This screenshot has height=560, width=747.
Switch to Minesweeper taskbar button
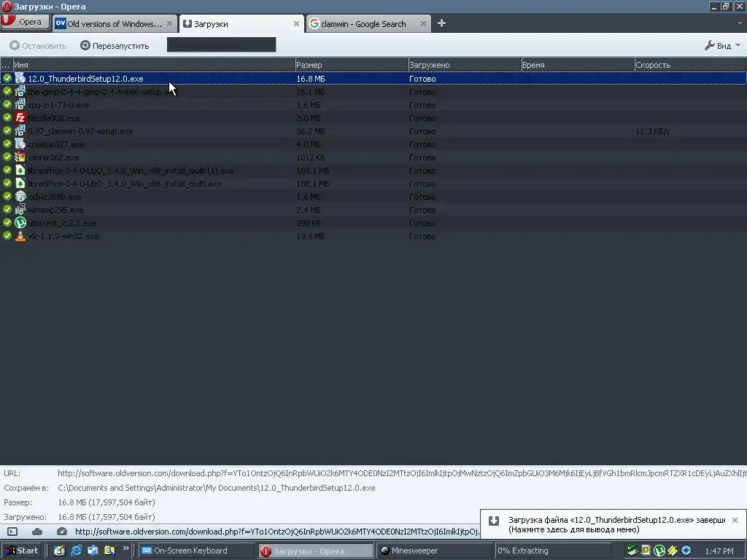[435, 551]
